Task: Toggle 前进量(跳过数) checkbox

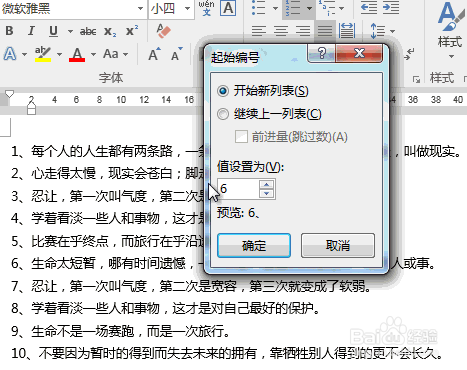Action: click(241, 137)
